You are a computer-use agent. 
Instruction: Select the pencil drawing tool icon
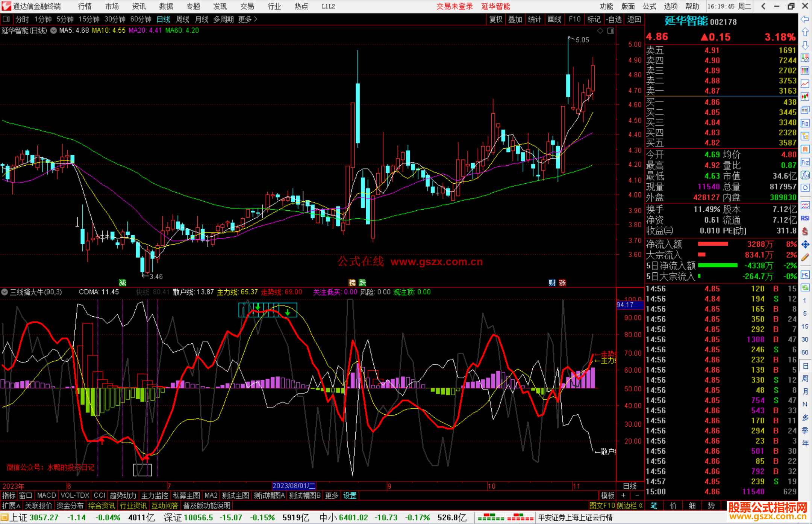pos(805,258)
